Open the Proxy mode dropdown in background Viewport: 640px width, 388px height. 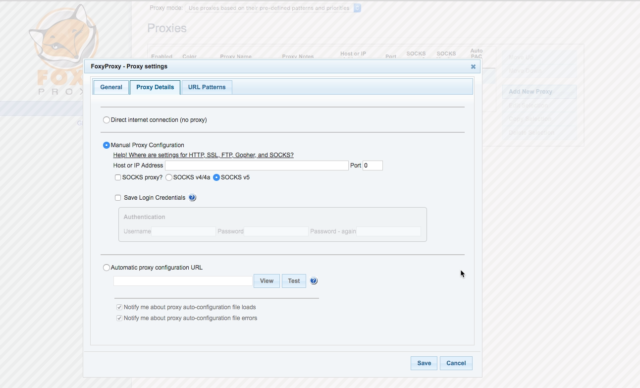click(x=273, y=8)
